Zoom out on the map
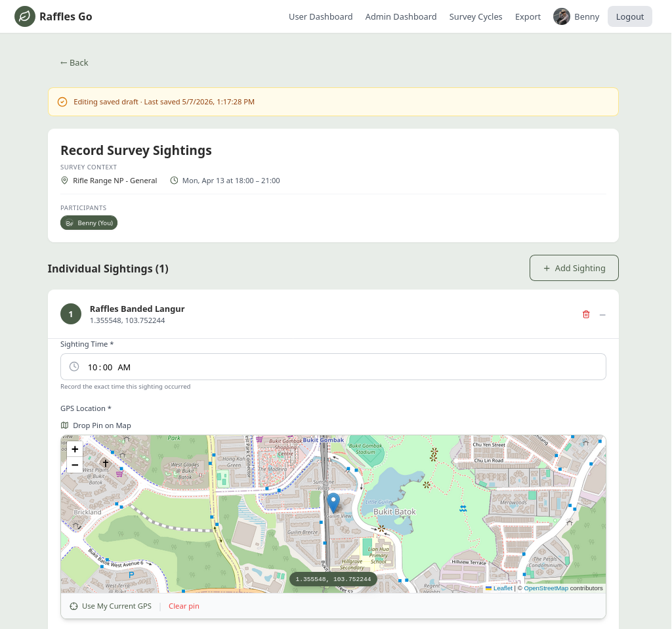Image resolution: width=672 pixels, height=629 pixels. pyautogui.click(x=75, y=465)
